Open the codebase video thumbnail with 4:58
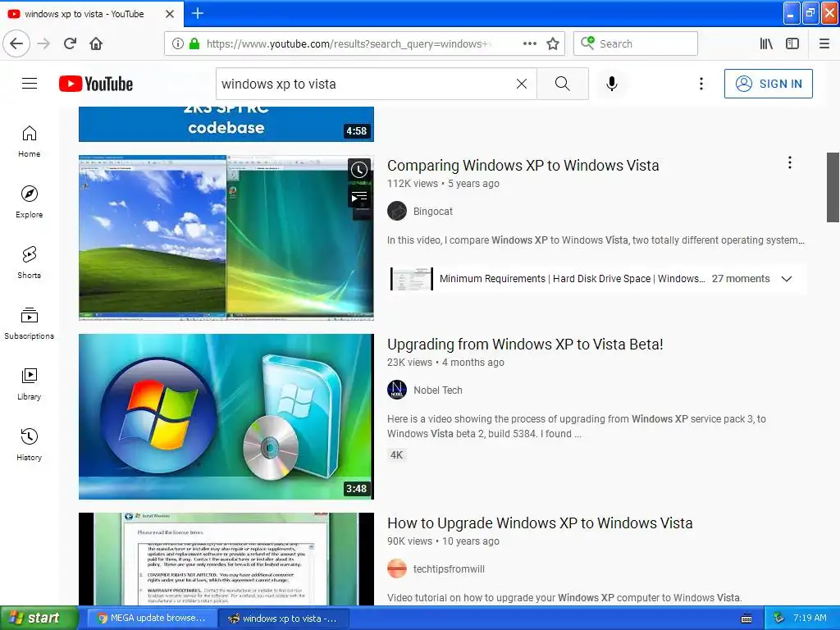 (226, 124)
